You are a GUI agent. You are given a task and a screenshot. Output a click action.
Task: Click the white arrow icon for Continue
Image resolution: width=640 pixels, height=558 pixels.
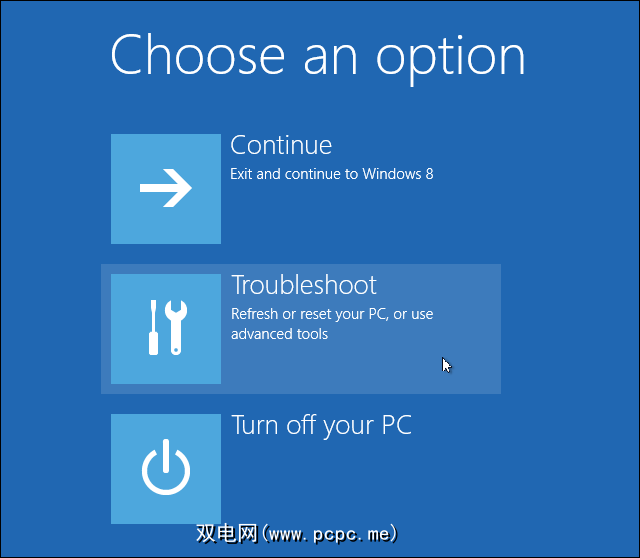tap(166, 187)
